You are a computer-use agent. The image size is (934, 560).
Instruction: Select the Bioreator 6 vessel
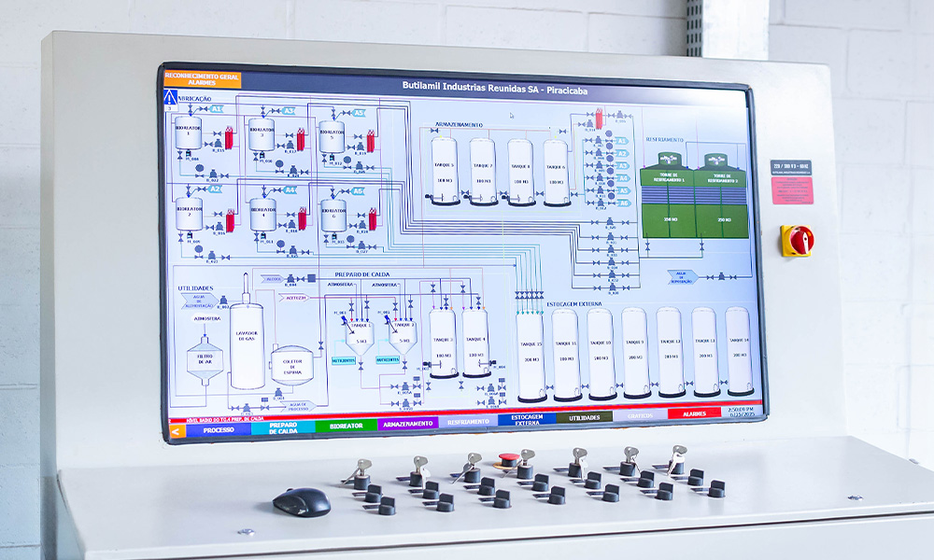[x=333, y=215]
